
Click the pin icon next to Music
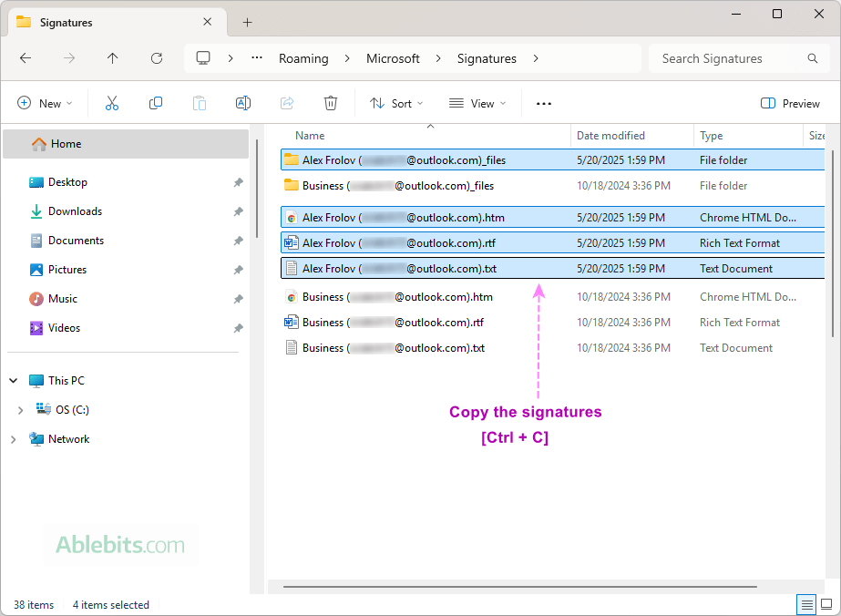238,299
